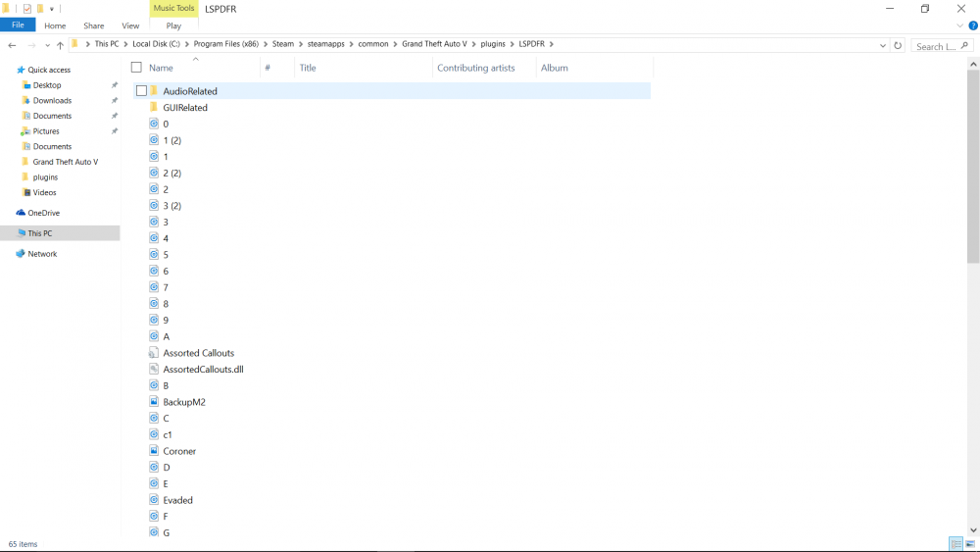Open the recent locations dropdown arrow
Screen dimensions: 980x552
[x=47, y=46]
